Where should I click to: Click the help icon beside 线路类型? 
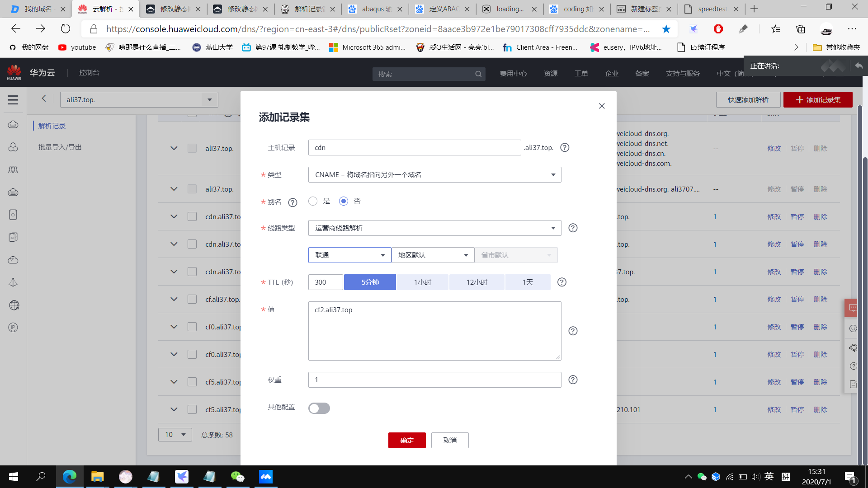pyautogui.click(x=573, y=228)
